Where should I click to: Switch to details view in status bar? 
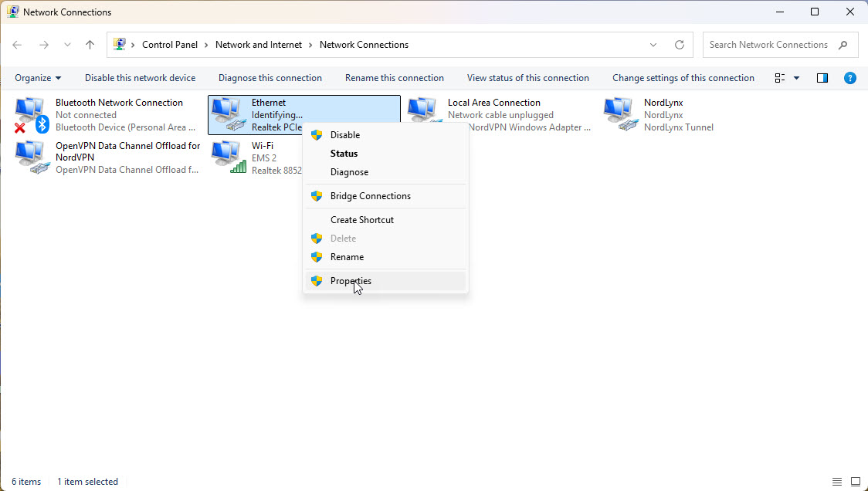coord(837,482)
